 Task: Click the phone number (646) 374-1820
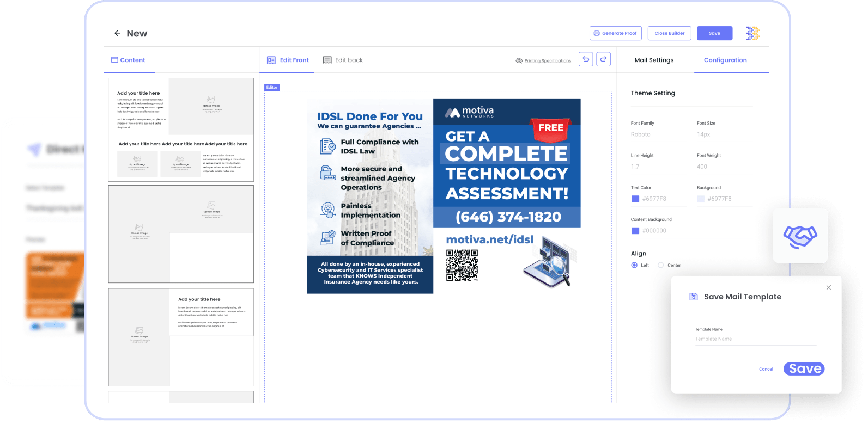508,217
